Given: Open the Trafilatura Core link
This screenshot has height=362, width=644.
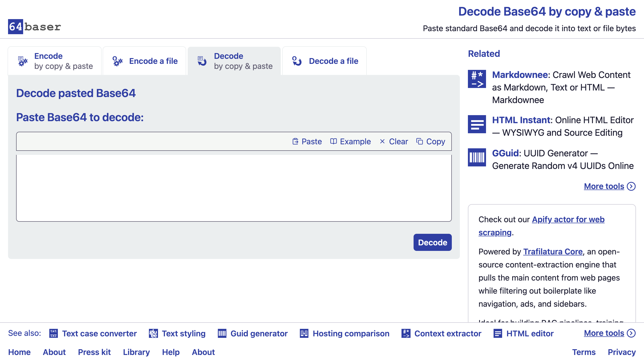Looking at the screenshot, I should pyautogui.click(x=553, y=251).
